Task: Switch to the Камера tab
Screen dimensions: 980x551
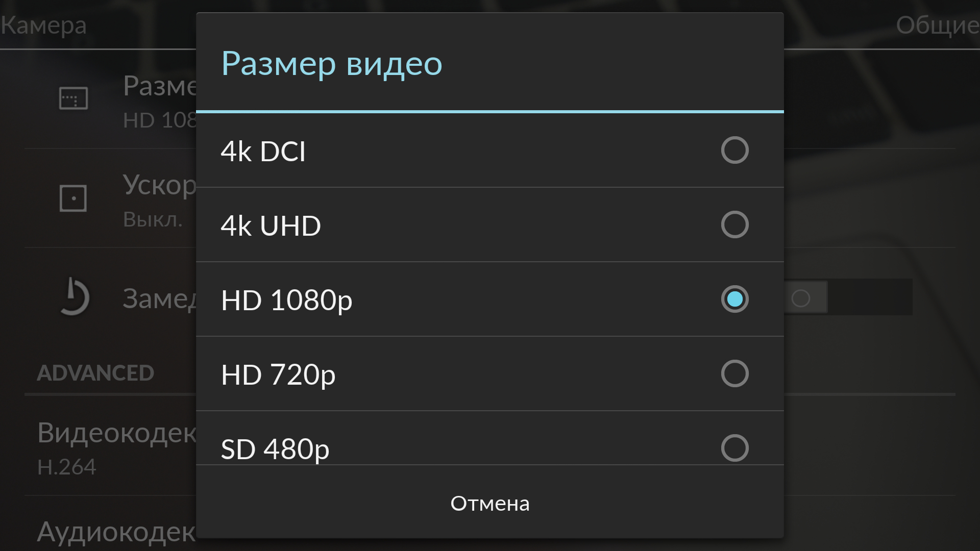Action: pos(44,25)
